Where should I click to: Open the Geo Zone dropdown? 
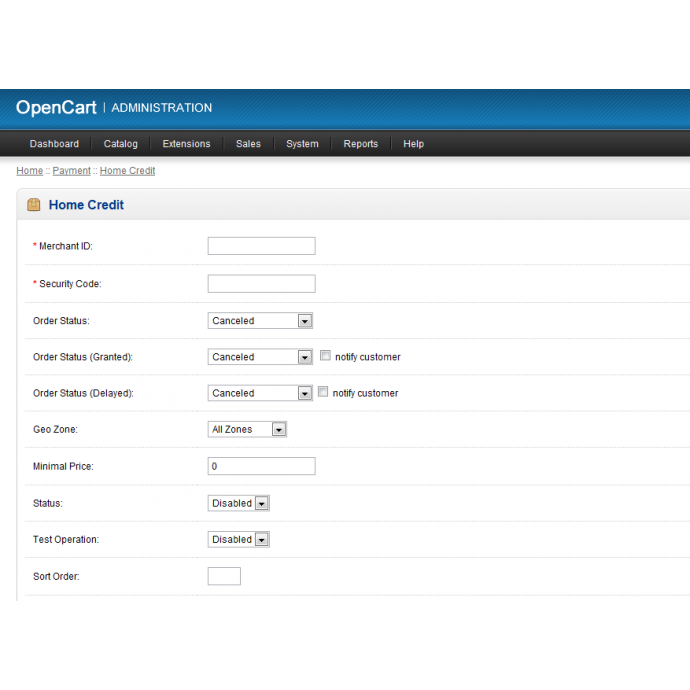tap(247, 429)
